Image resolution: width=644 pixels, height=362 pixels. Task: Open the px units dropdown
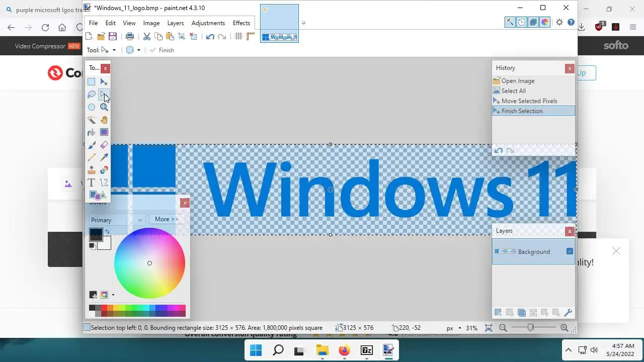pos(454,328)
